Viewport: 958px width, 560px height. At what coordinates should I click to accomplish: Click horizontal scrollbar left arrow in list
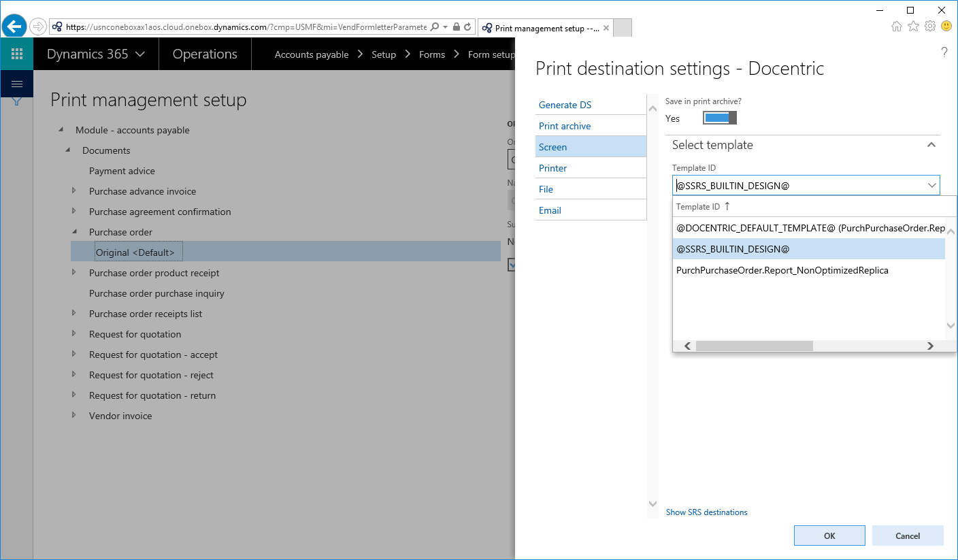click(x=688, y=346)
